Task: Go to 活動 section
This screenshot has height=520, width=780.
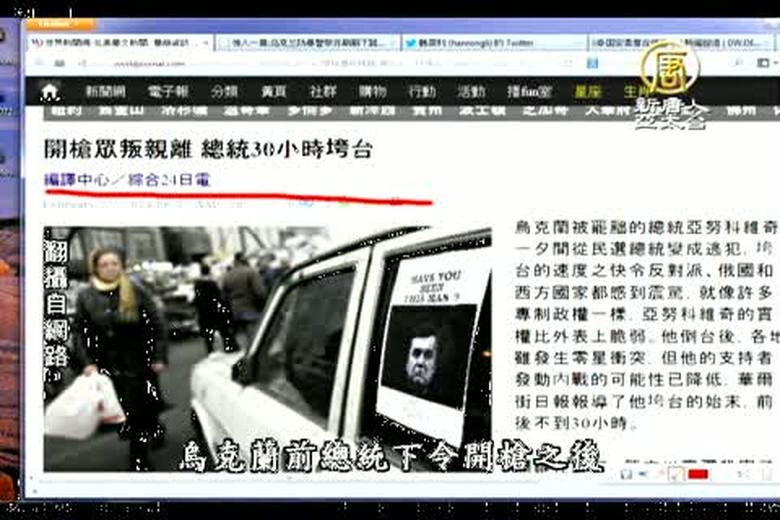Action: click(471, 91)
